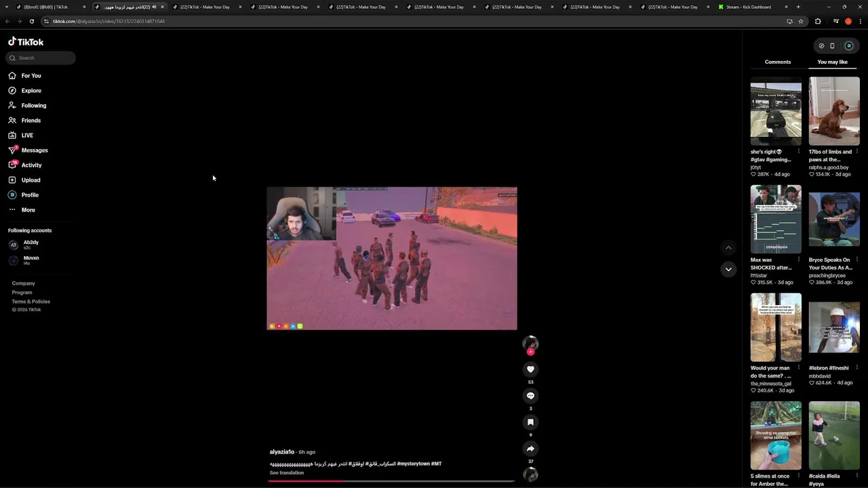The height and width of the screenshot is (488, 868).
Task: Open the 'Max was SHOCKED' video thumbnail
Action: [776, 219]
